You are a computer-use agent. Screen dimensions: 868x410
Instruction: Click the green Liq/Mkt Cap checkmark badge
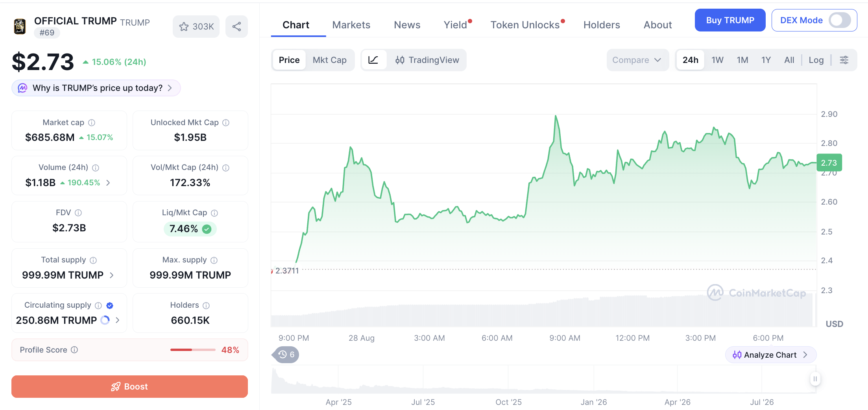pos(207,229)
